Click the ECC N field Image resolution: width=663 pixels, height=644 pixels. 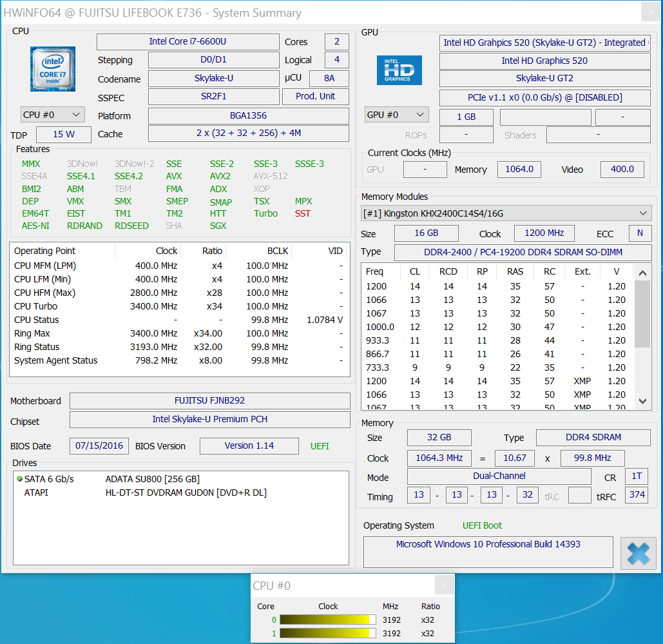[640, 233]
